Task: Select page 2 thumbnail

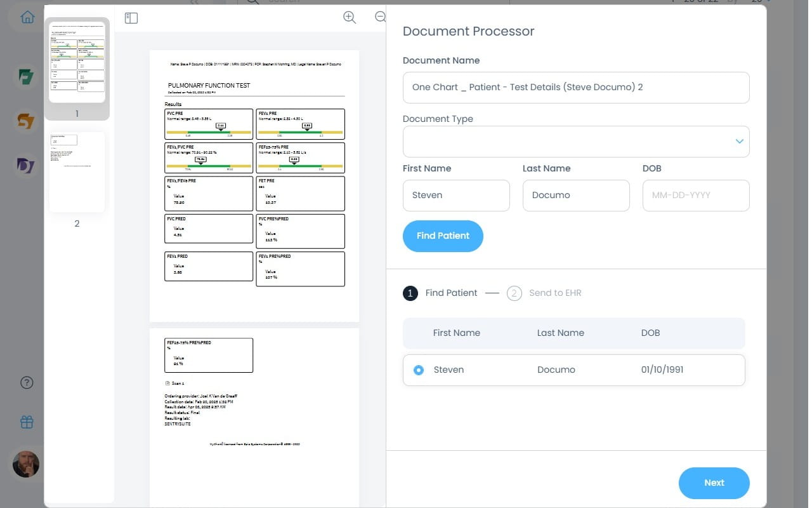Action: [x=77, y=173]
